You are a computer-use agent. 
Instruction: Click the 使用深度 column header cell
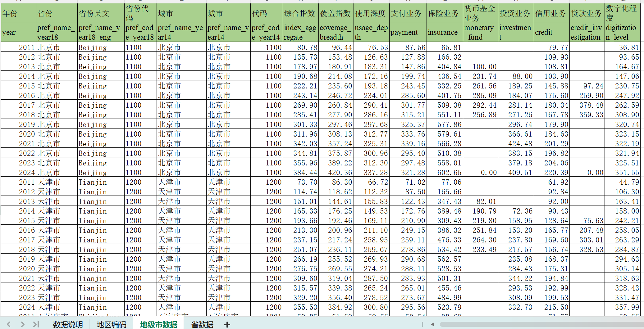pyautogui.click(x=372, y=13)
